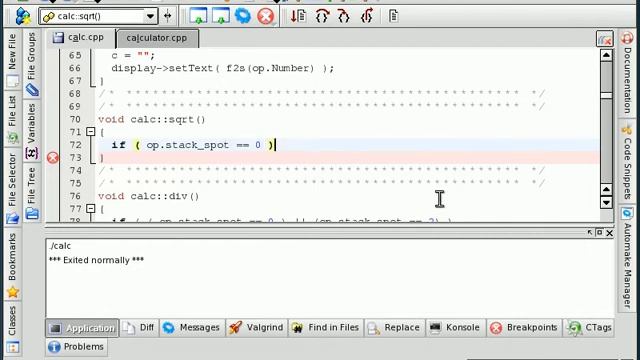Click the 'display->setText( f2s(op.Number) );' line

coord(222,68)
